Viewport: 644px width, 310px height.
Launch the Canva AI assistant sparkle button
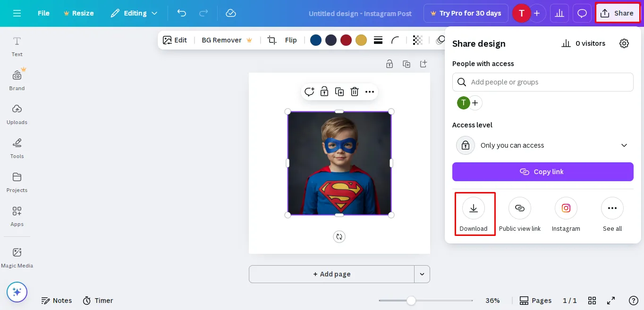tap(17, 292)
